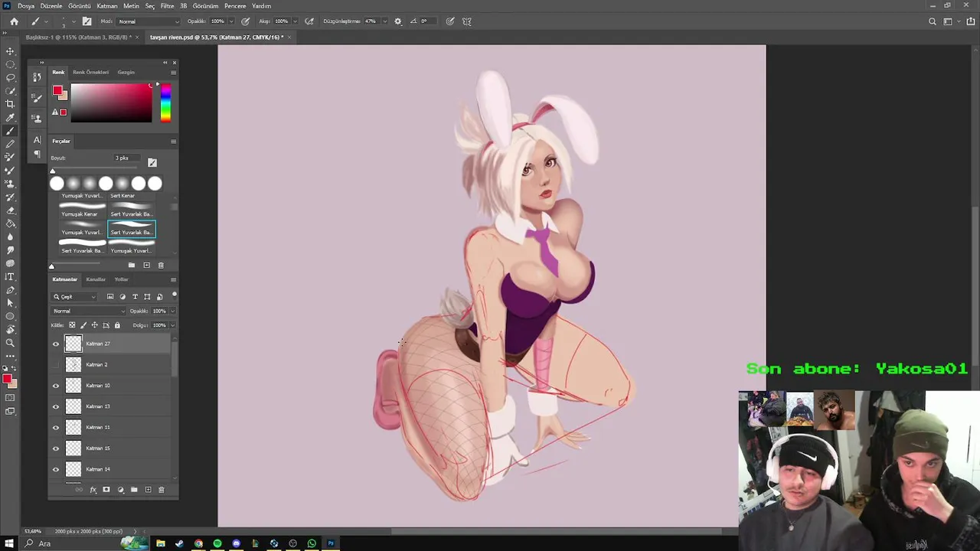
Task: Hide the Katman 27 layer
Action: (55, 344)
